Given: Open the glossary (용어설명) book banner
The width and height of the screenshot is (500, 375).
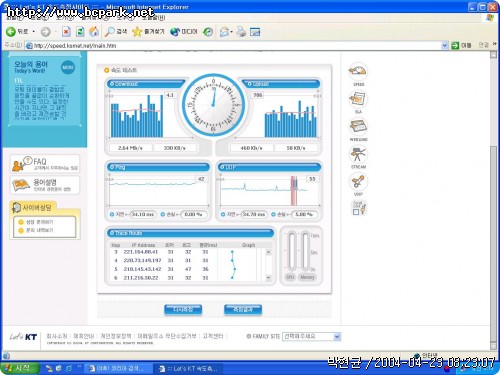Looking at the screenshot, I should coord(45,185).
